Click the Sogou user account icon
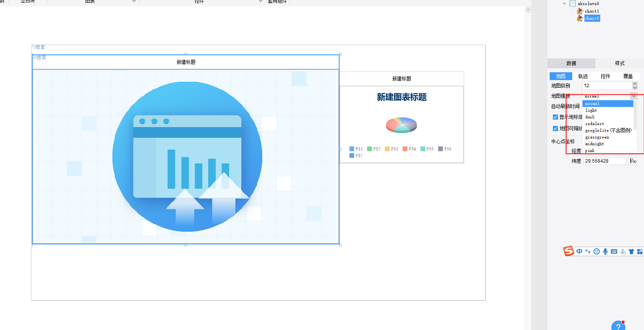 623,251
